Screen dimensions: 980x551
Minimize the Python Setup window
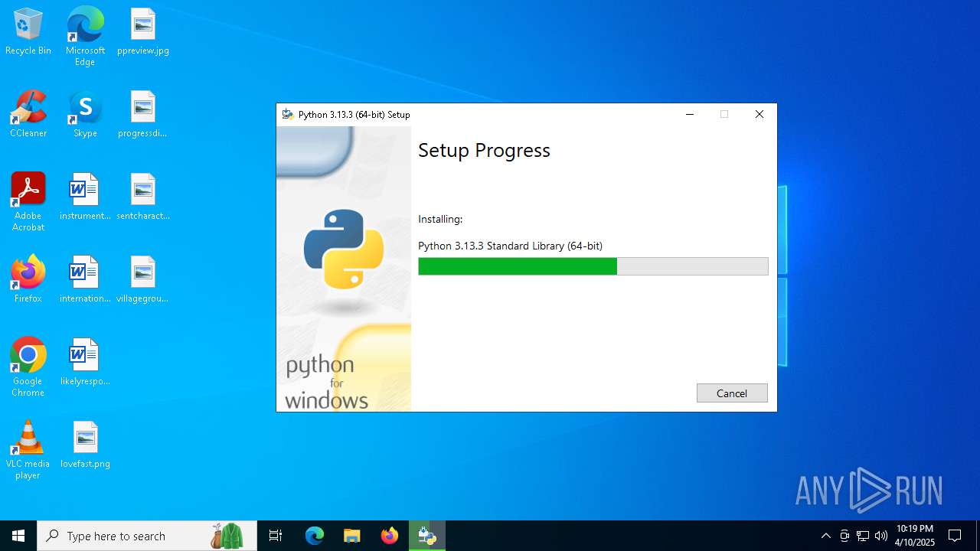(x=690, y=114)
